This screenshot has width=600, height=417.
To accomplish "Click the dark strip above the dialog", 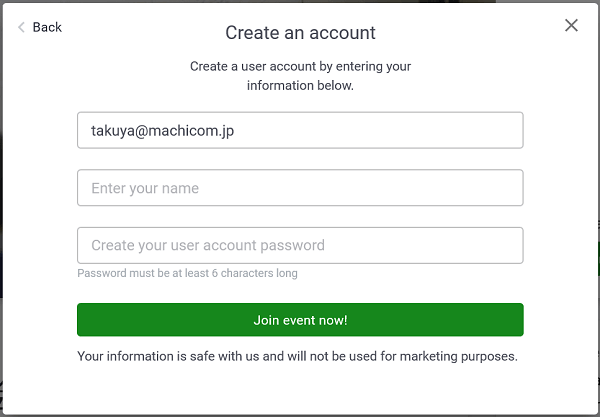I will coord(300,2).
